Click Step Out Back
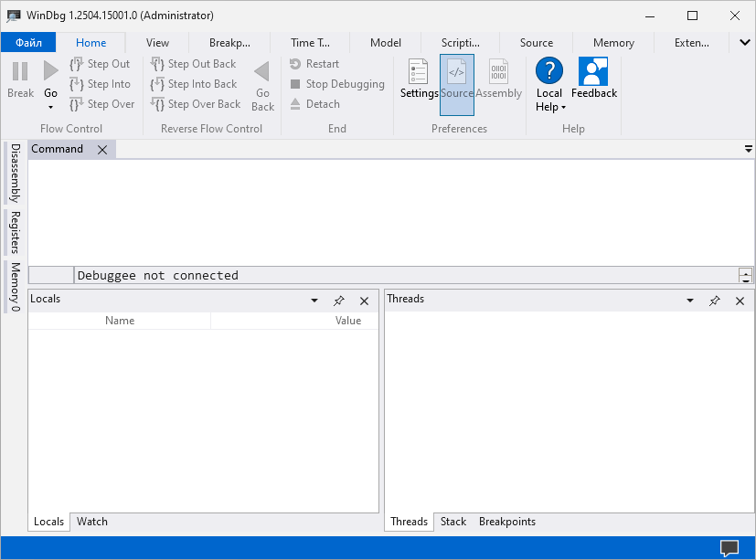 click(x=193, y=64)
